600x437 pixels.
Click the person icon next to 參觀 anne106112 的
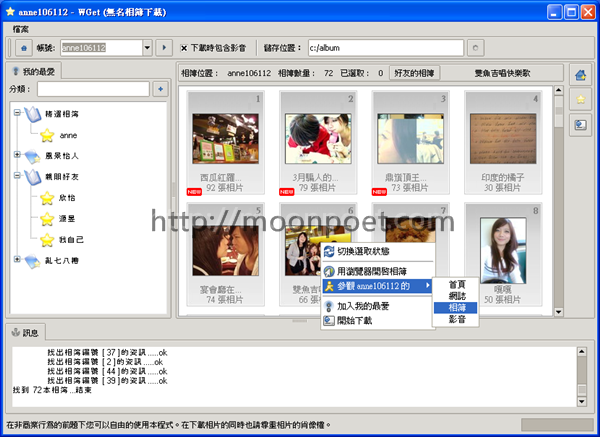pos(329,286)
